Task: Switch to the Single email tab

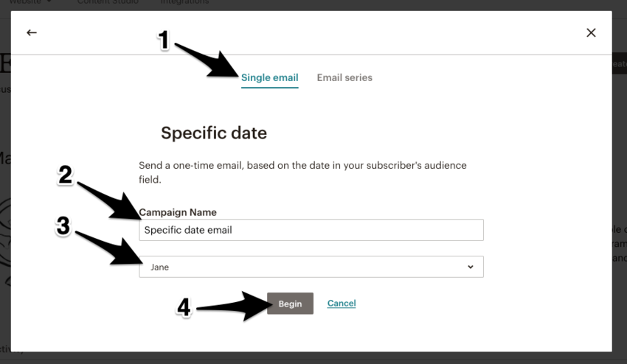Action: pos(269,77)
